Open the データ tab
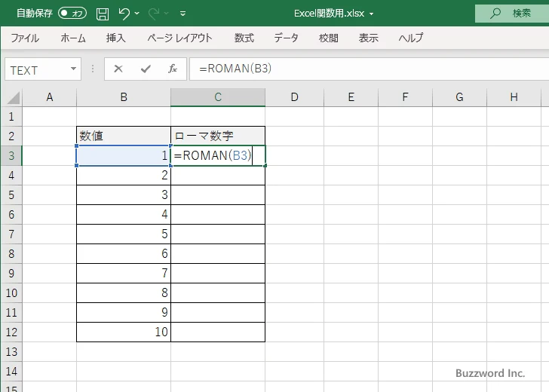 (x=286, y=38)
